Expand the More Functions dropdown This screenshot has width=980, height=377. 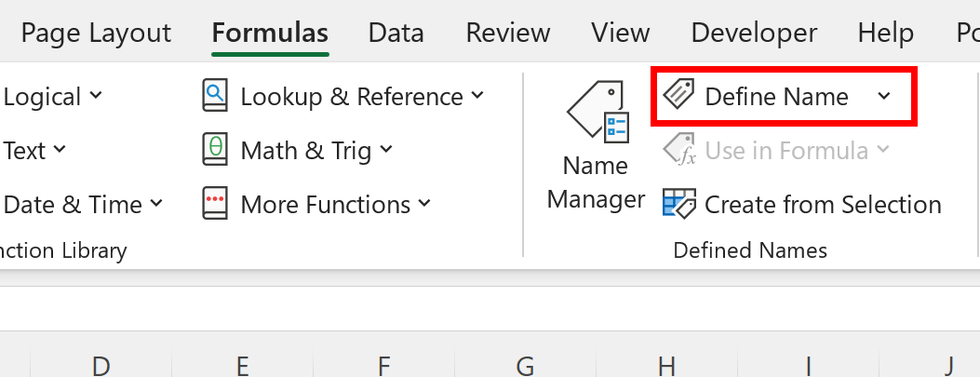(424, 203)
